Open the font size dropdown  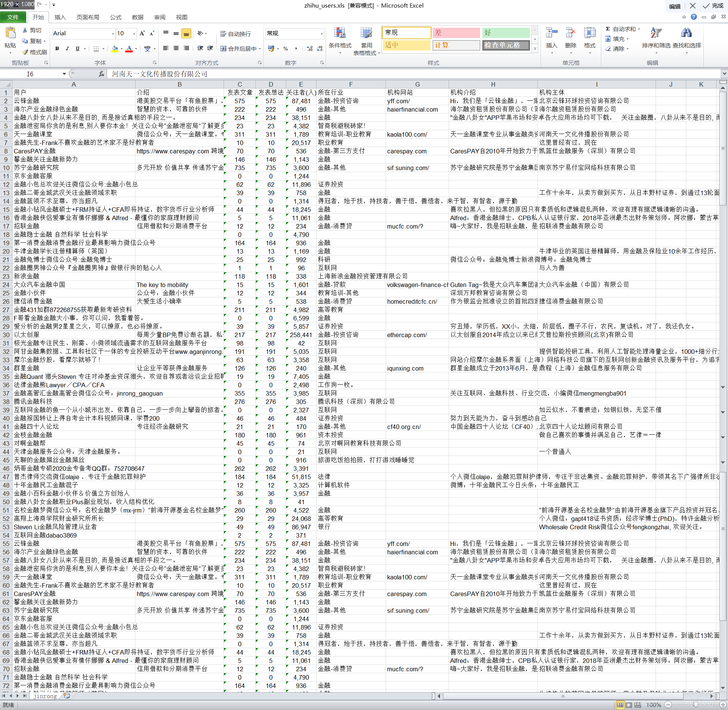coord(134,34)
